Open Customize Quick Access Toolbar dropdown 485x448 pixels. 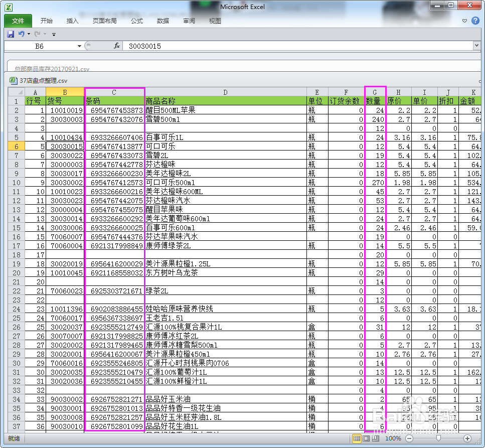pyautogui.click(x=54, y=34)
